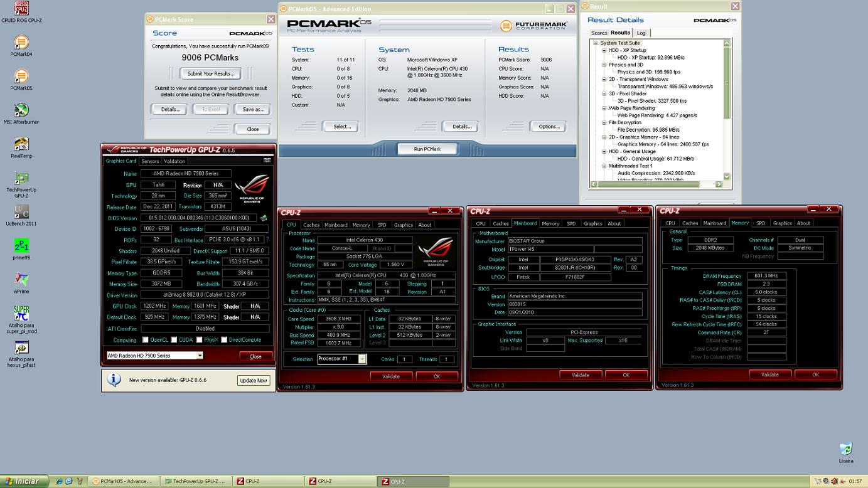Image resolution: width=868 pixels, height=488 pixels.
Task: Switch to PCMark05 taskbar button
Action: (x=124, y=481)
